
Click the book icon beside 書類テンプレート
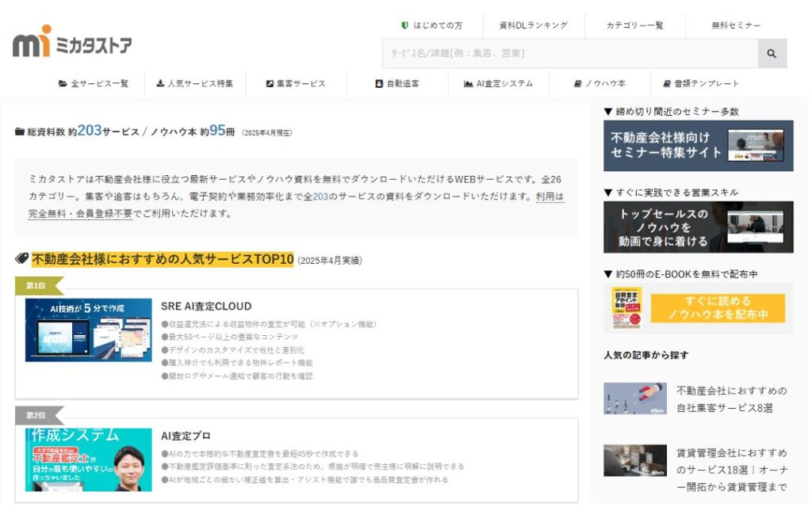(667, 83)
